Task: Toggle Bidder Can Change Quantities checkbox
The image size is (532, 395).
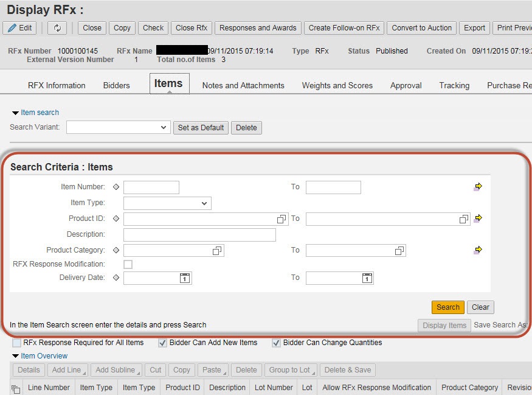Action: (276, 343)
